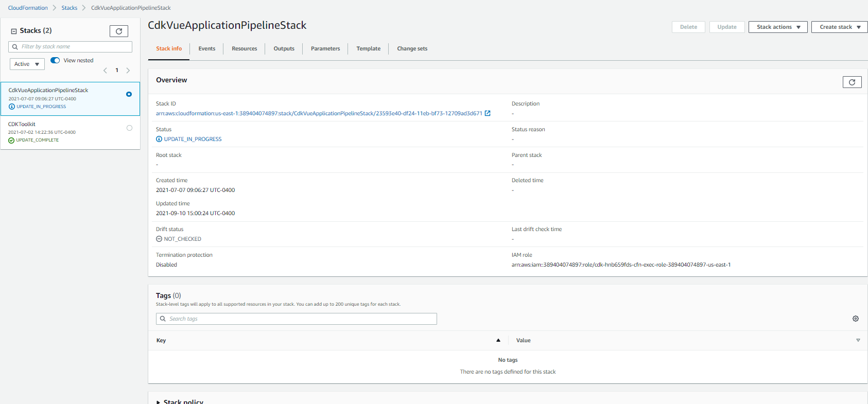Click the Value column header
The width and height of the screenshot is (868, 404).
524,340
